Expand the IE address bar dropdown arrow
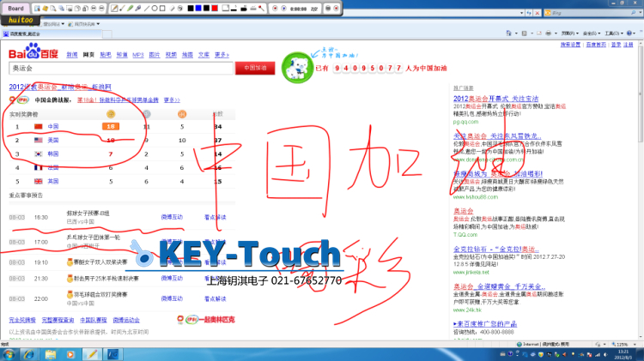The image size is (644, 361). click(521, 13)
